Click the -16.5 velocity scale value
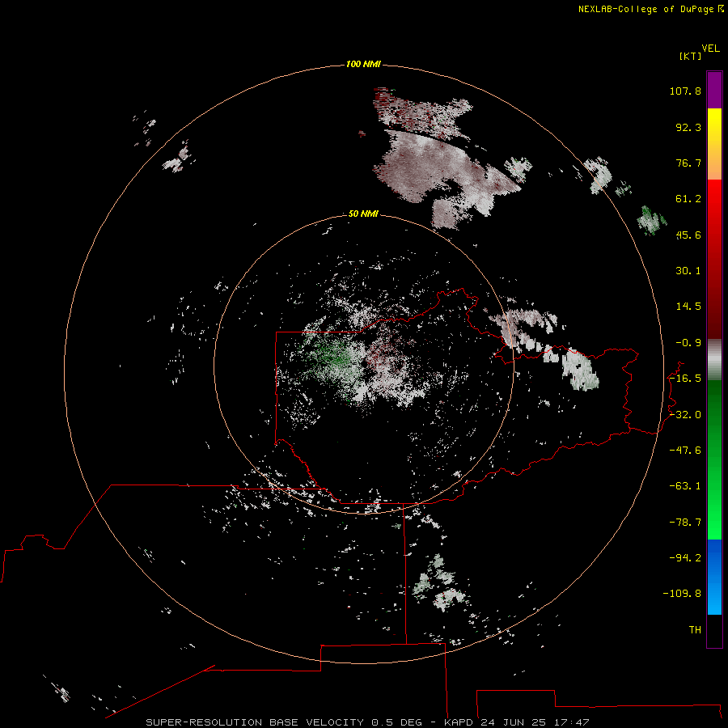The image size is (728, 728). [685, 379]
